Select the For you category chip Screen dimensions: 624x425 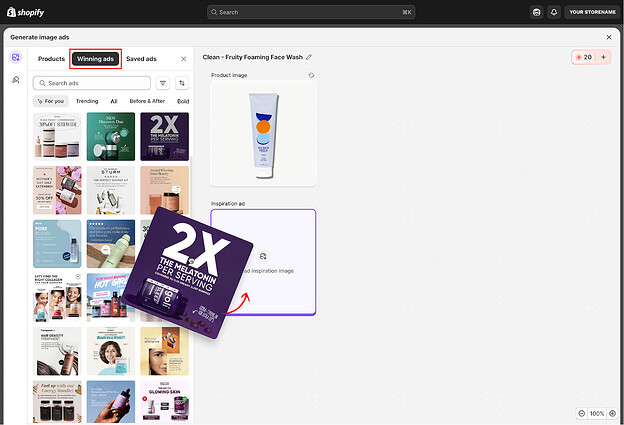coord(51,101)
